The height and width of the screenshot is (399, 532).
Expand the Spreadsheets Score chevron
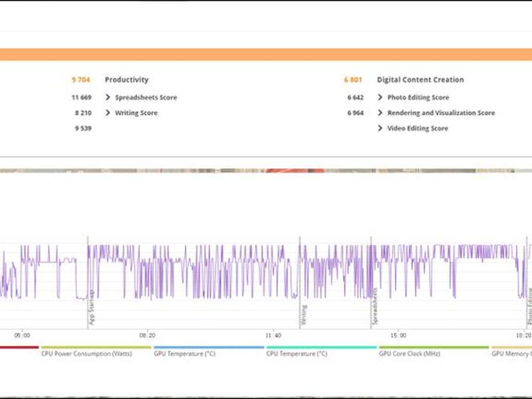[x=108, y=97]
